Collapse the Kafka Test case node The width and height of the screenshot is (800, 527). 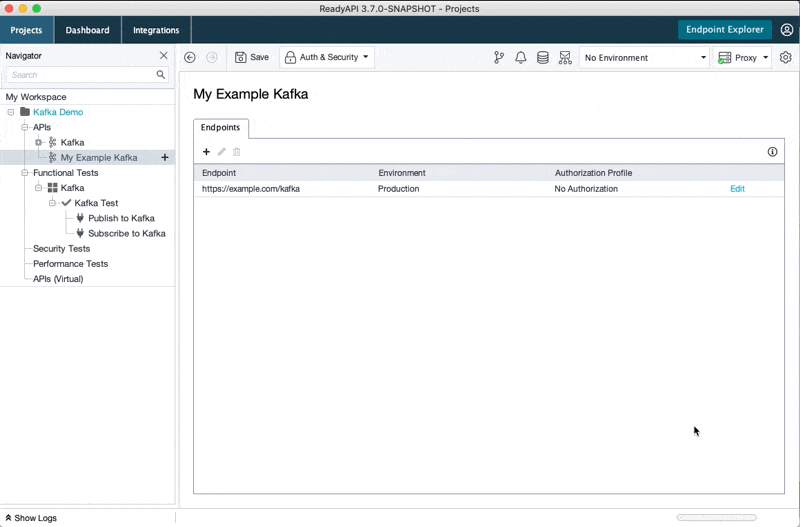[52, 203]
